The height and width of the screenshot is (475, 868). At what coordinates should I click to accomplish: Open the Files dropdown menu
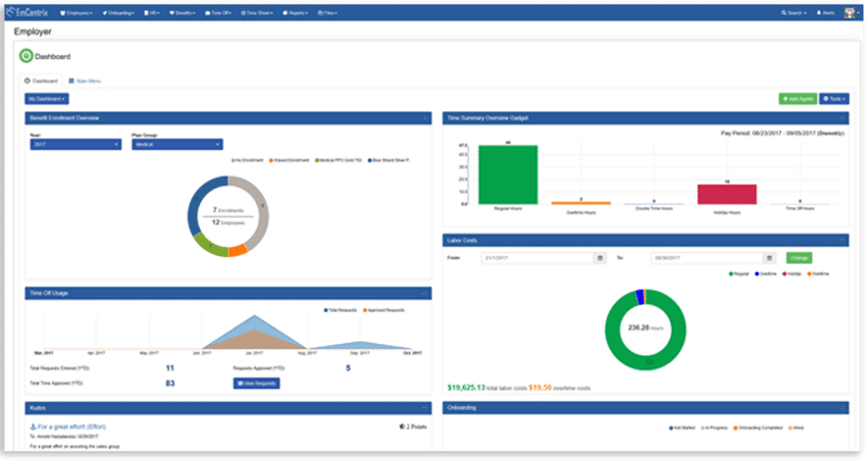[x=327, y=13]
